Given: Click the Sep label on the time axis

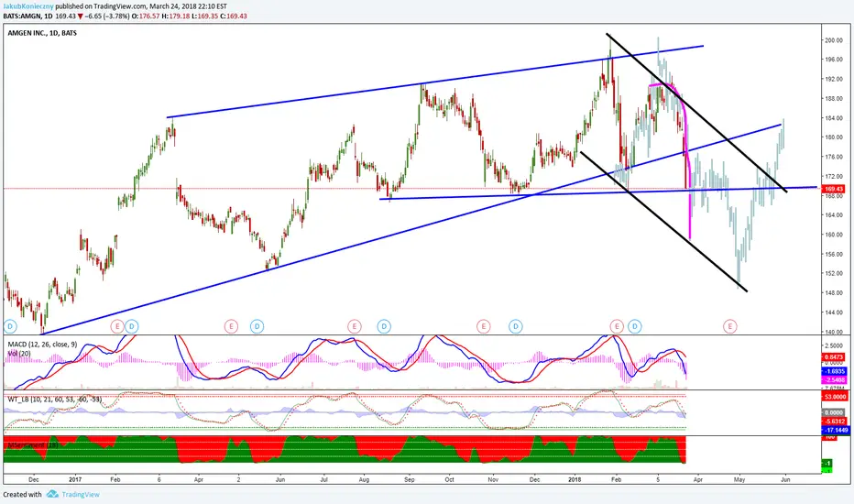Looking at the screenshot, I should point(409,480).
